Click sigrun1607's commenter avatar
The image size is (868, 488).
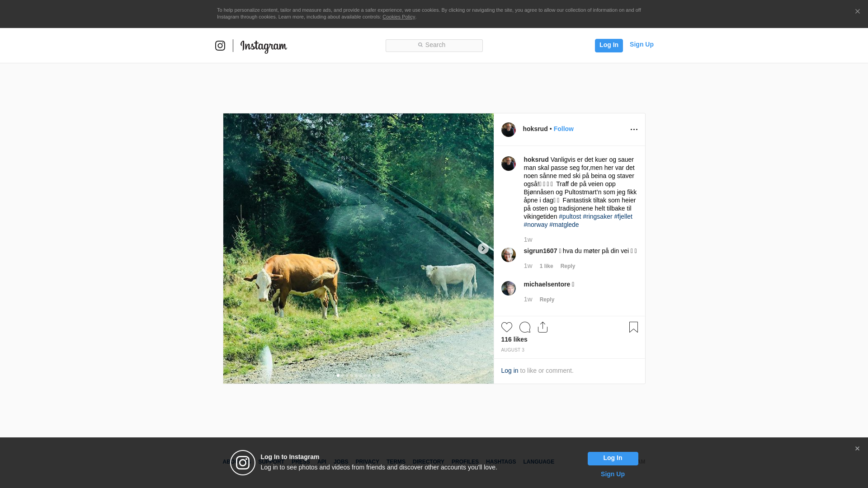pos(508,255)
